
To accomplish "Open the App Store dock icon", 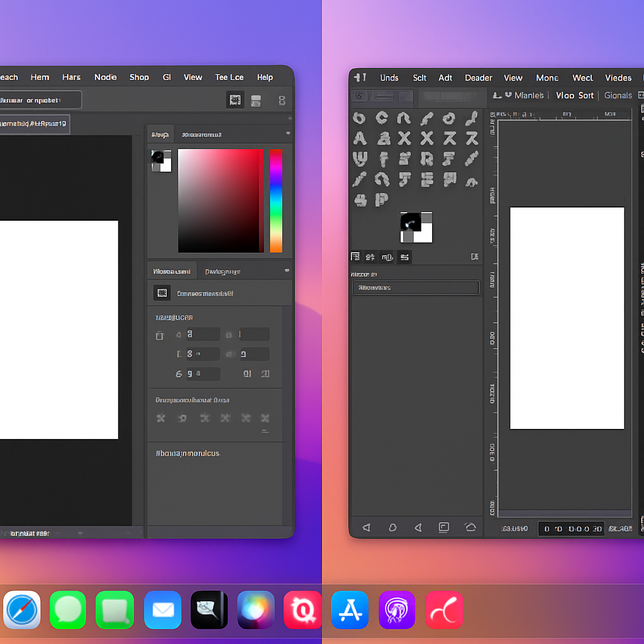I will (x=350, y=610).
